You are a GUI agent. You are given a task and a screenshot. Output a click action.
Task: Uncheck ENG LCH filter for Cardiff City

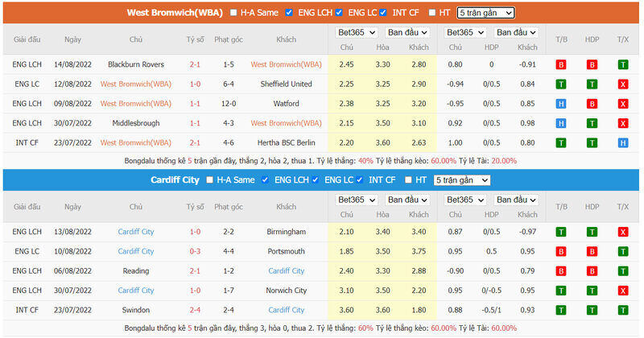(266, 180)
